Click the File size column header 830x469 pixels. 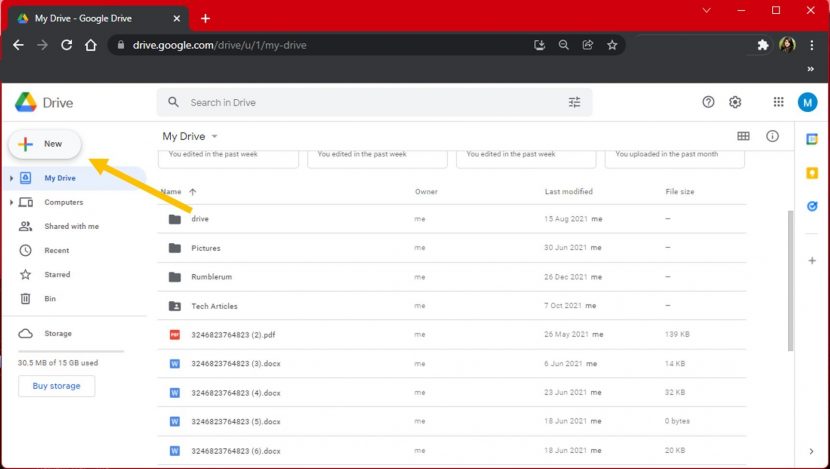[680, 192]
